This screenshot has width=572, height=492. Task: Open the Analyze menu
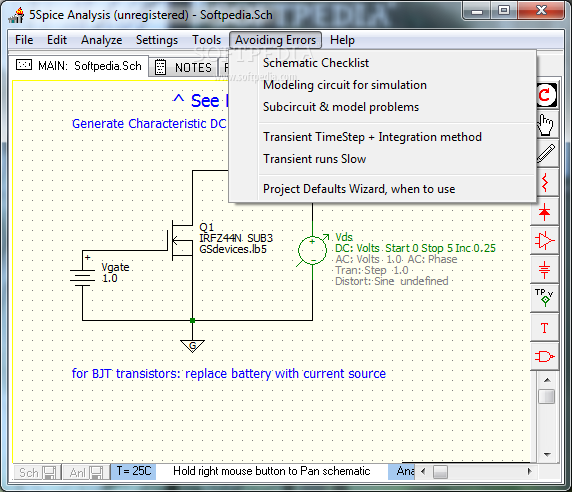(x=101, y=40)
